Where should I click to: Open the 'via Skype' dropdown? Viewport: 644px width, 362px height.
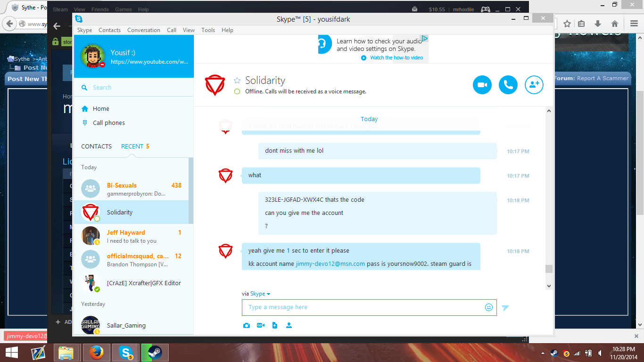260,294
